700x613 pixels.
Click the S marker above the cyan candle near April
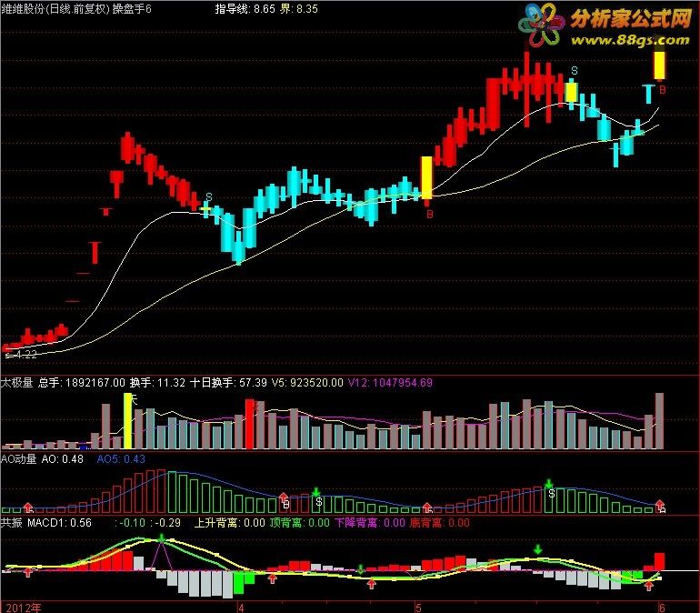[208, 196]
